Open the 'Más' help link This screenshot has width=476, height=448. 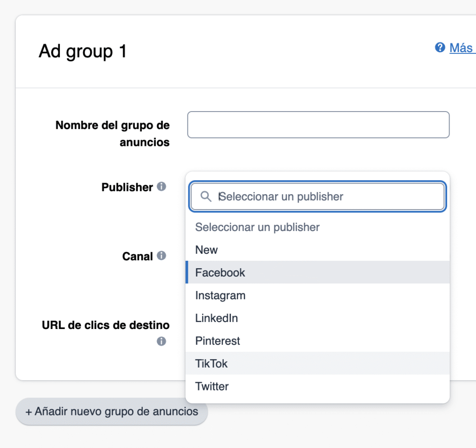(x=461, y=48)
